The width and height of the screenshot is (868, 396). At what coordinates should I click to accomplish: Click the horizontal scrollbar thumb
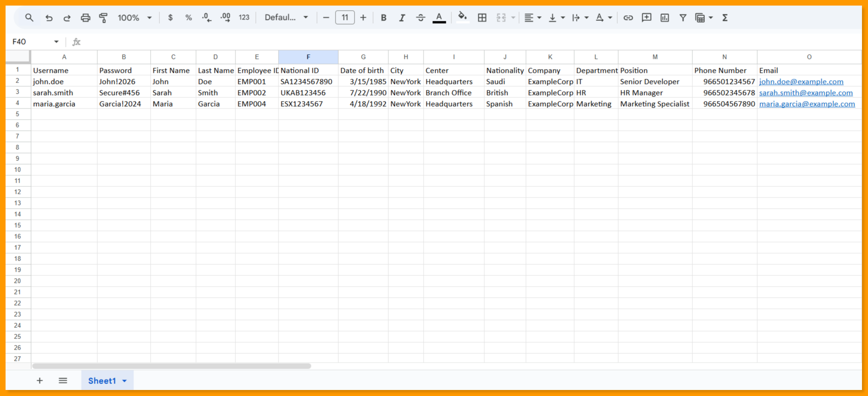[x=171, y=366]
